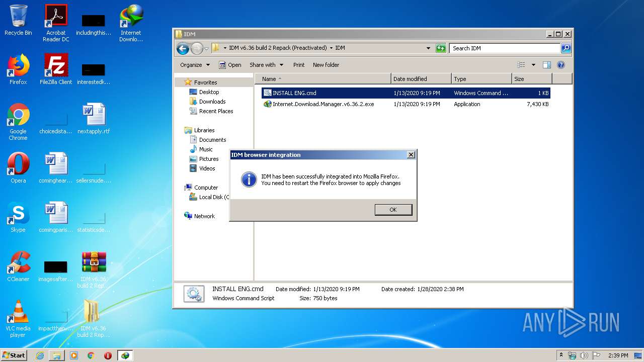Select Network in navigation pane
Viewport: 644px width, 362px height.
204,216
